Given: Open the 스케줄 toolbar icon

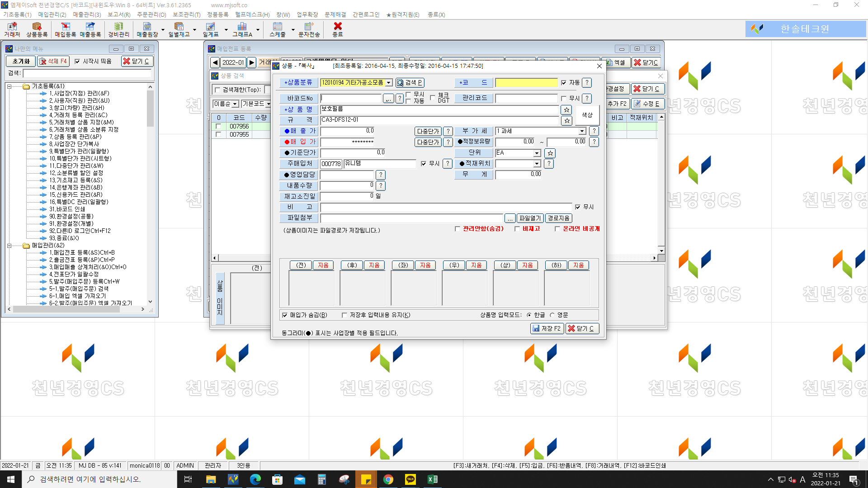Looking at the screenshot, I should click(x=278, y=29).
